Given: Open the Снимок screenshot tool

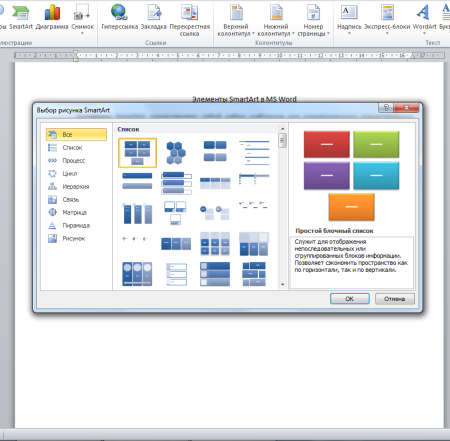Looking at the screenshot, I should 82,18.
